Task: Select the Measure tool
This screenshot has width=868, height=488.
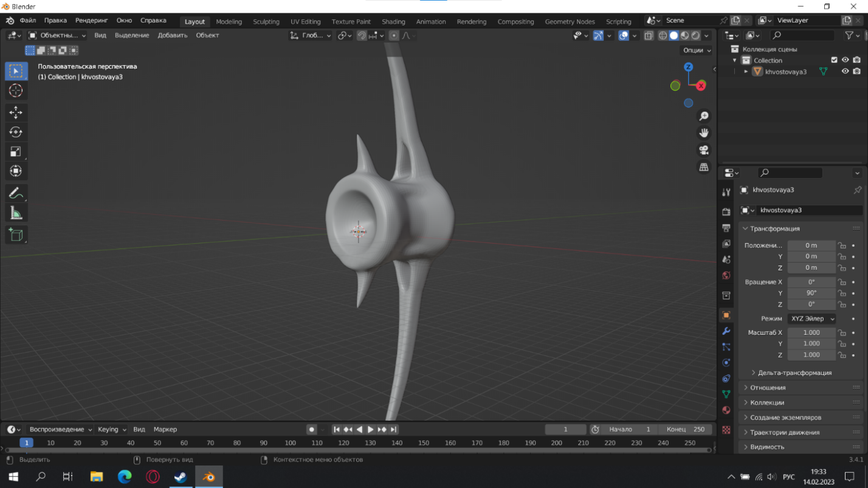Action: (16, 213)
